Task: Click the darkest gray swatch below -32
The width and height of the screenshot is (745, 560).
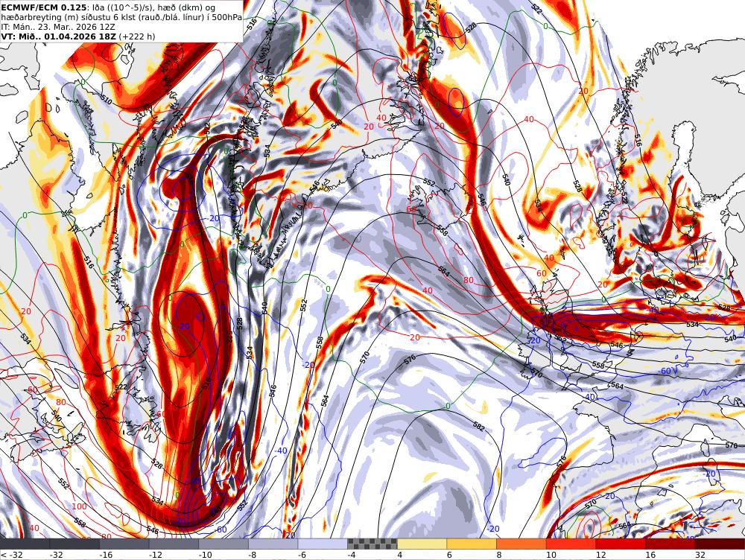Action: (25, 544)
